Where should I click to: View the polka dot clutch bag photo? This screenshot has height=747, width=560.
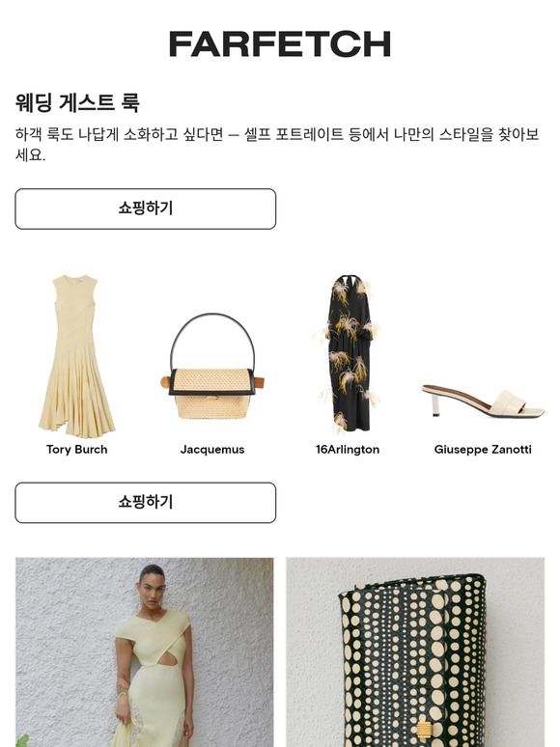[x=415, y=652]
